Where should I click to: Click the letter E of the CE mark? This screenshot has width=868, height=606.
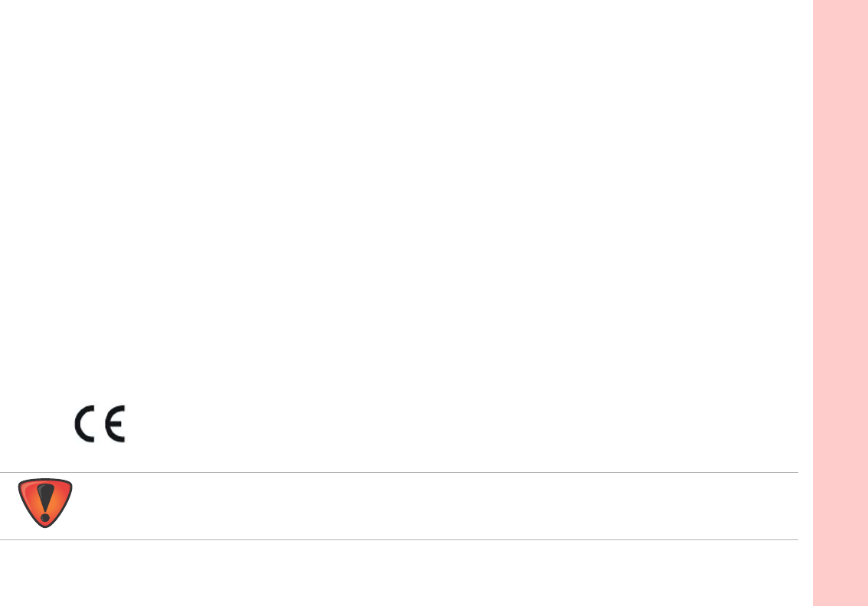pyautogui.click(x=115, y=424)
